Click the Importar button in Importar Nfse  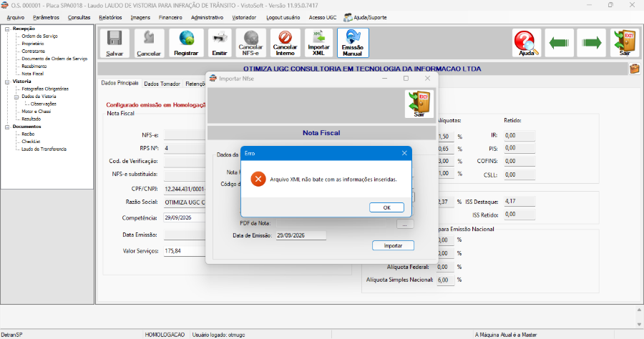click(393, 245)
